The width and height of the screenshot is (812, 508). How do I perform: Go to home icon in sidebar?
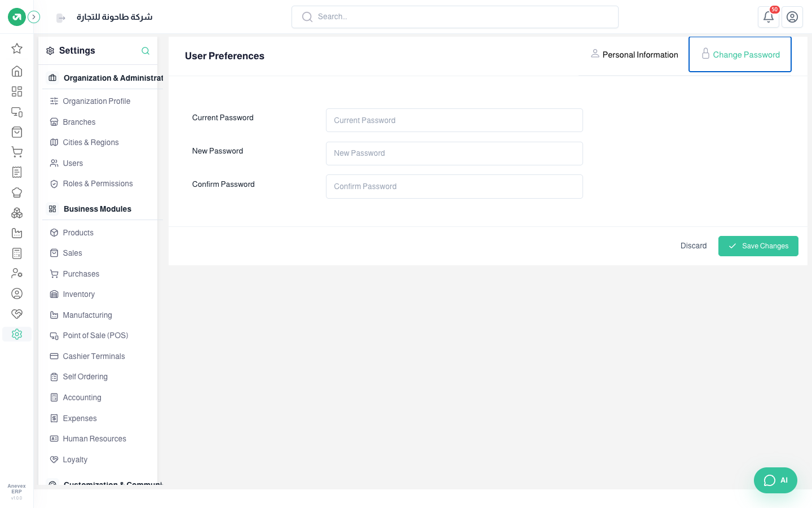17,71
